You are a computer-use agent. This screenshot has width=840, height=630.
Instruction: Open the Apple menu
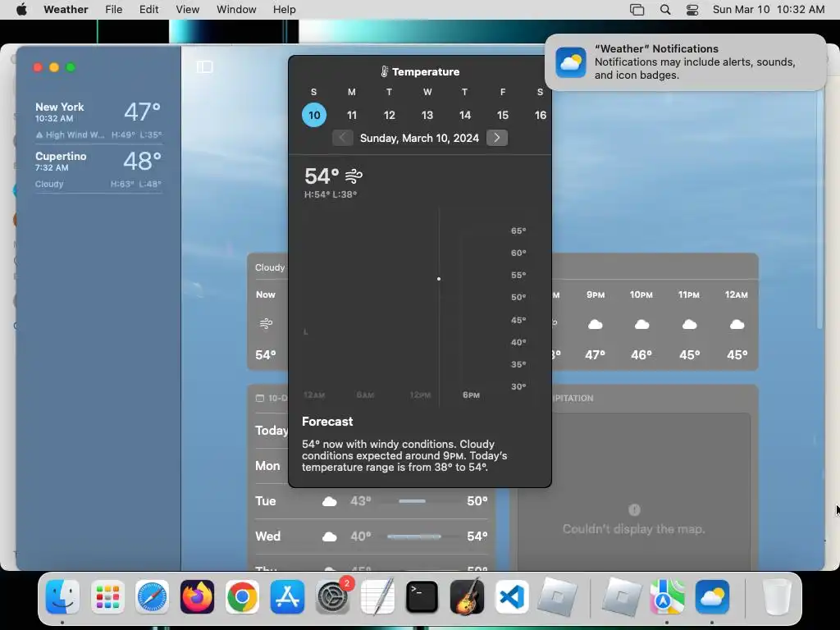pos(21,10)
